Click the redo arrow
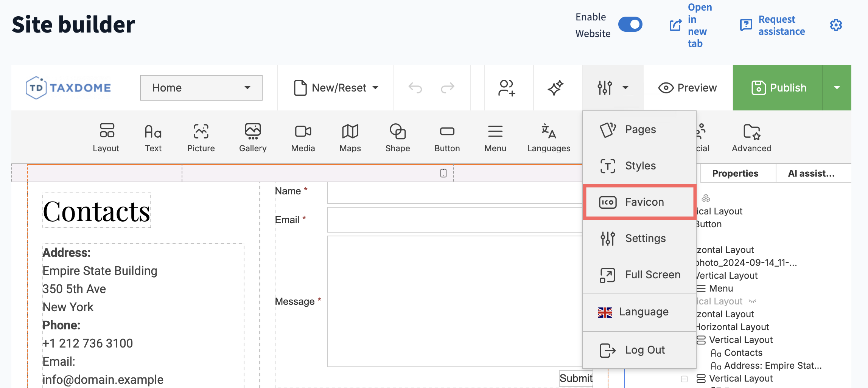The width and height of the screenshot is (868, 388). (448, 88)
